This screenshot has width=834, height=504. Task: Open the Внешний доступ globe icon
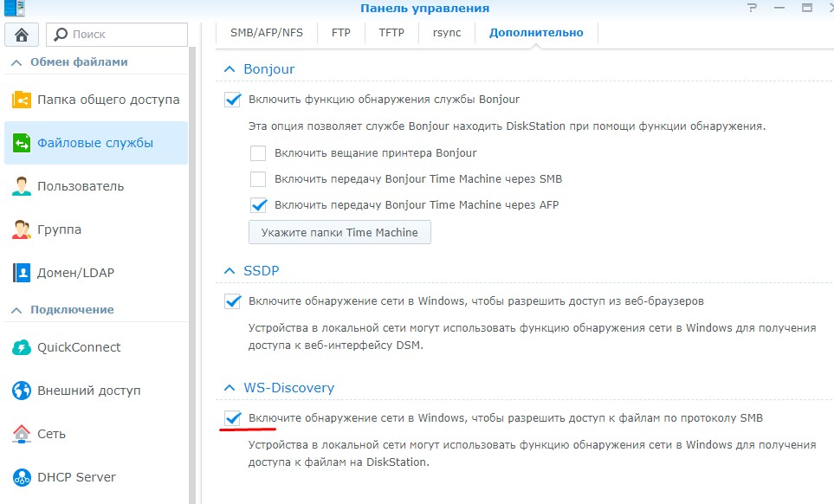coord(22,391)
